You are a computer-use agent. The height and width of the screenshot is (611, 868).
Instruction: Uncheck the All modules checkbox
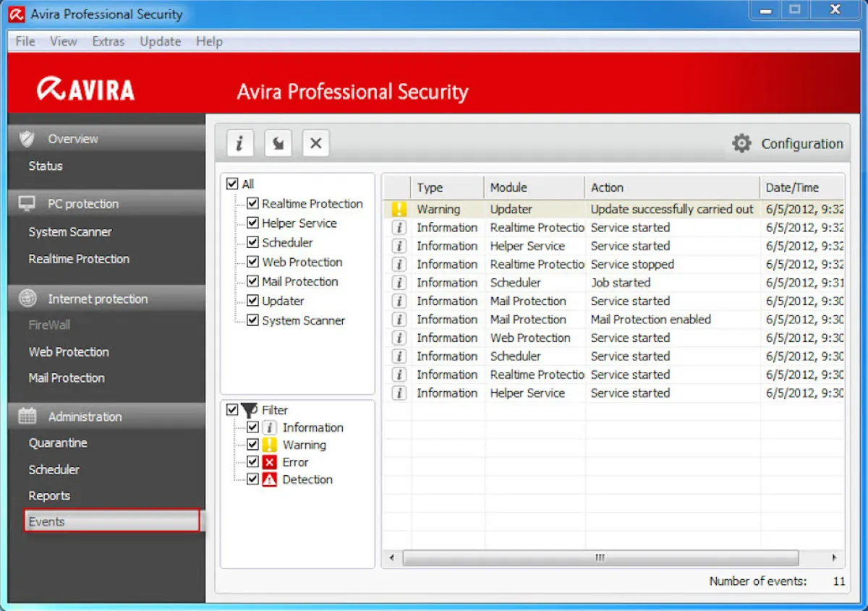(232, 184)
